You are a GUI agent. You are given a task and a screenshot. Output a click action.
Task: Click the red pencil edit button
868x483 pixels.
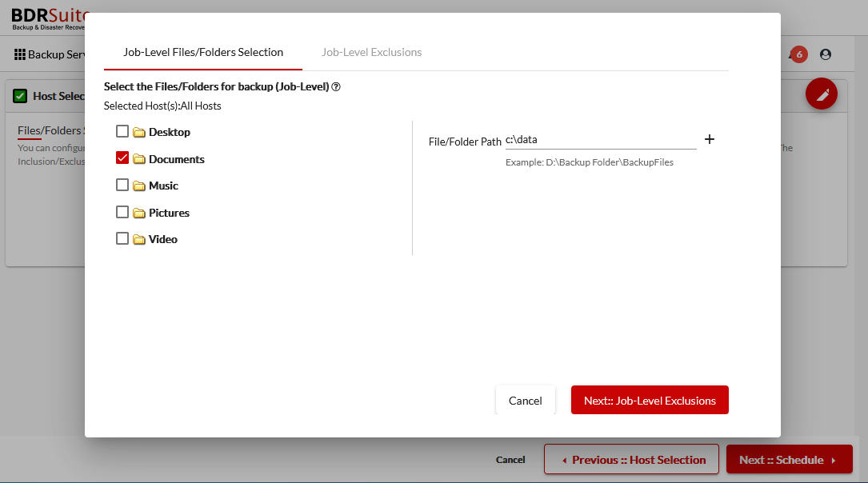(x=821, y=94)
